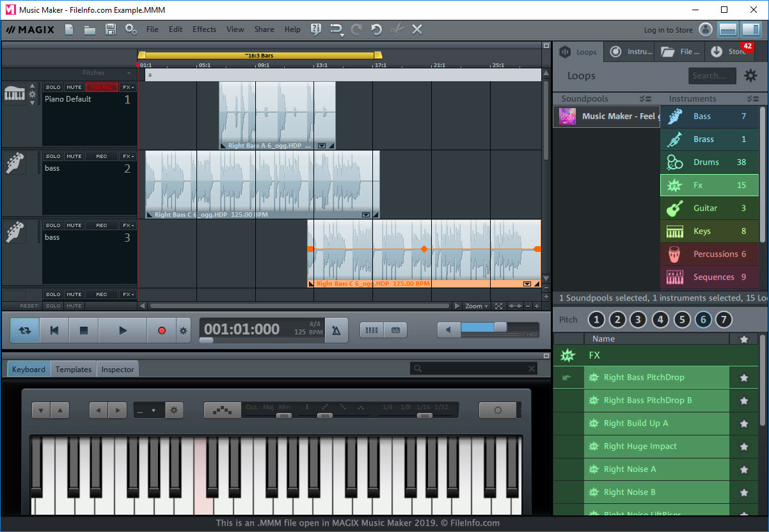Open the File menu

click(x=152, y=29)
